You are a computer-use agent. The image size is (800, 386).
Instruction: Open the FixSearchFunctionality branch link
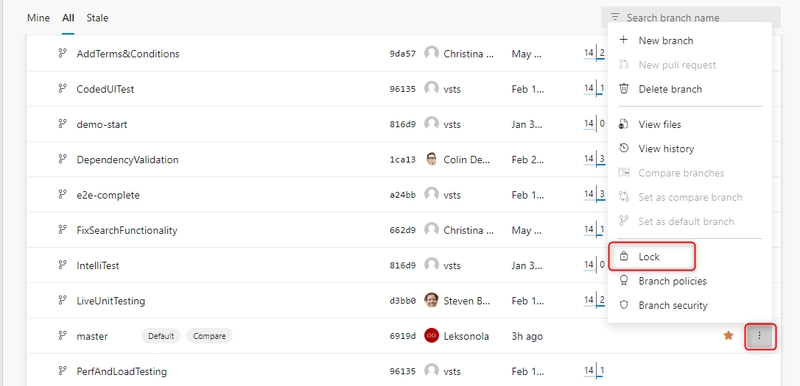(x=127, y=230)
